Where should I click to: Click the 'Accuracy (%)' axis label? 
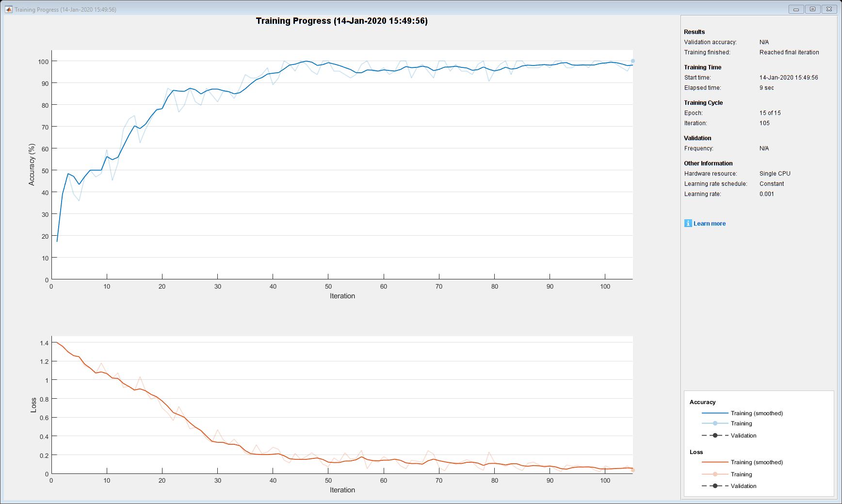(x=32, y=164)
